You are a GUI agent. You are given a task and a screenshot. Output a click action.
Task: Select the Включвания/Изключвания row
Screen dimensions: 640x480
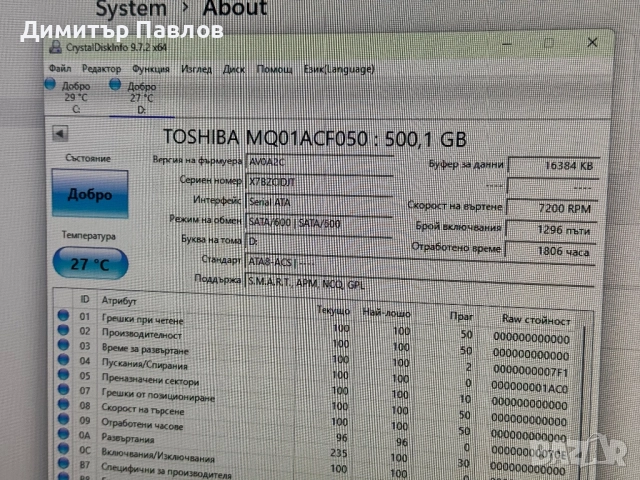pyautogui.click(x=314, y=461)
